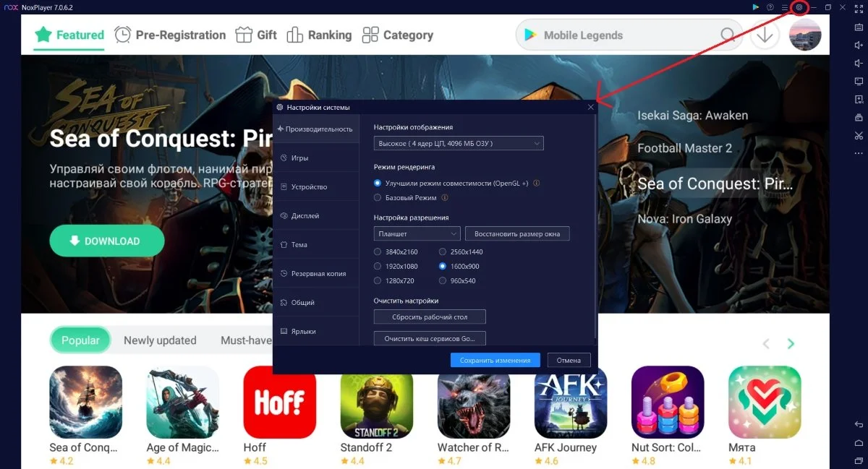Click the install APK icon in sidebar
The height and width of the screenshot is (469, 868).
[x=859, y=99]
